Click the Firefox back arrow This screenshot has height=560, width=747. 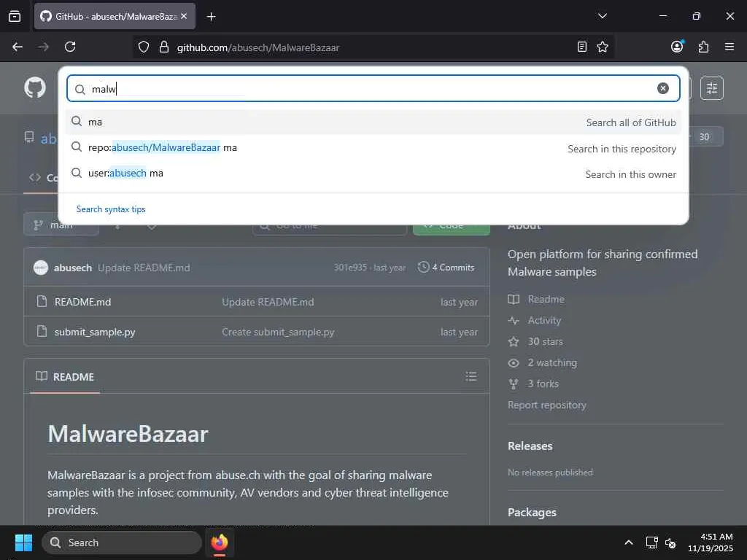tap(18, 47)
